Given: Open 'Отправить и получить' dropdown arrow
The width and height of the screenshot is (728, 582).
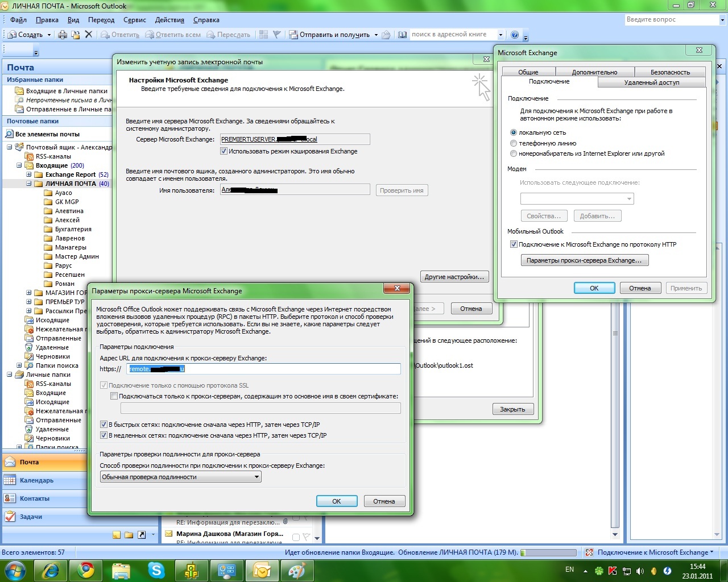Looking at the screenshot, I should click(376, 35).
